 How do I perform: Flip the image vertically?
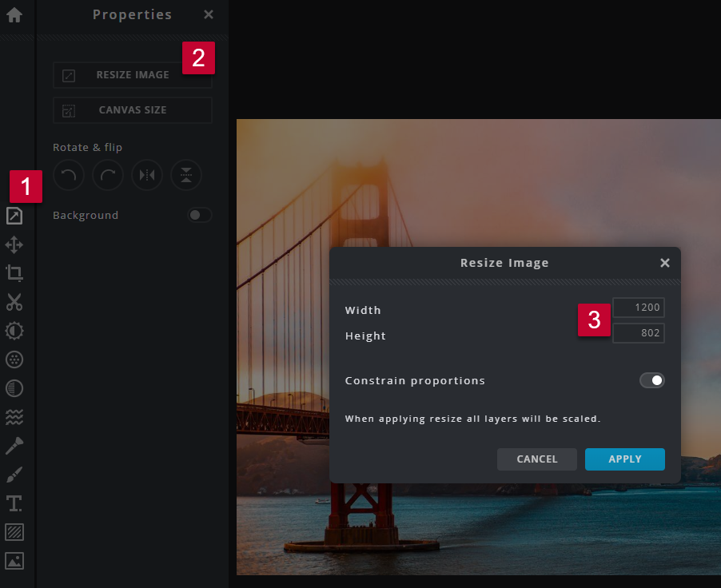click(186, 176)
